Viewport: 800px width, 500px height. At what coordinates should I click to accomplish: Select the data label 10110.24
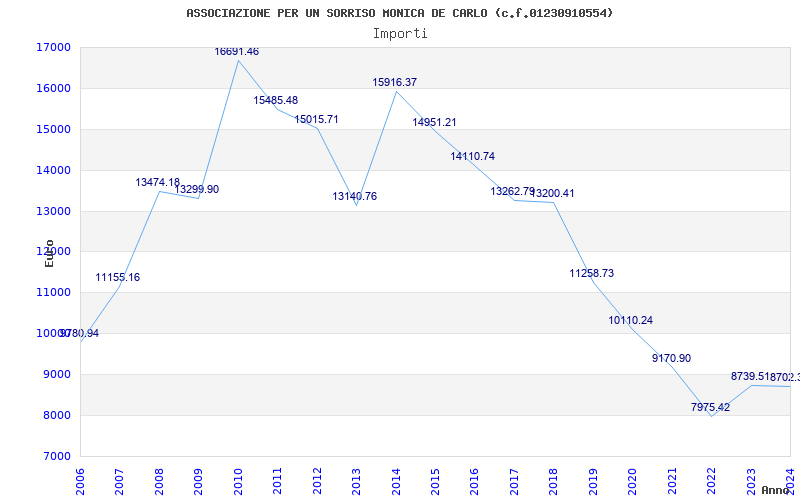(630, 320)
